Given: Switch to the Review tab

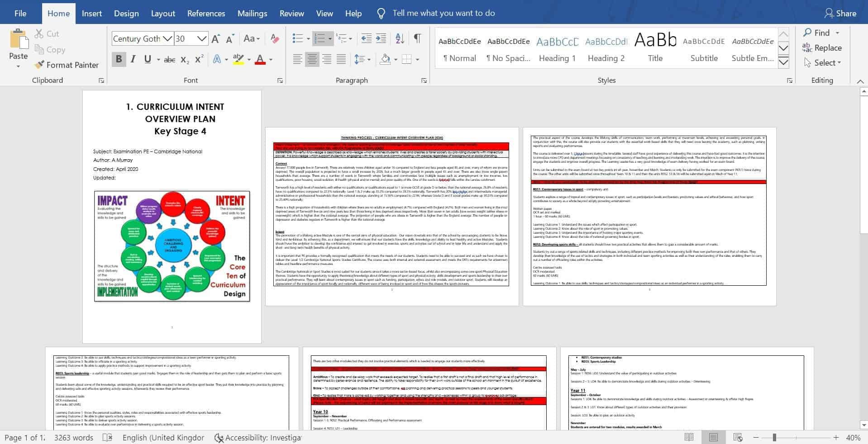Looking at the screenshot, I should 291,13.
